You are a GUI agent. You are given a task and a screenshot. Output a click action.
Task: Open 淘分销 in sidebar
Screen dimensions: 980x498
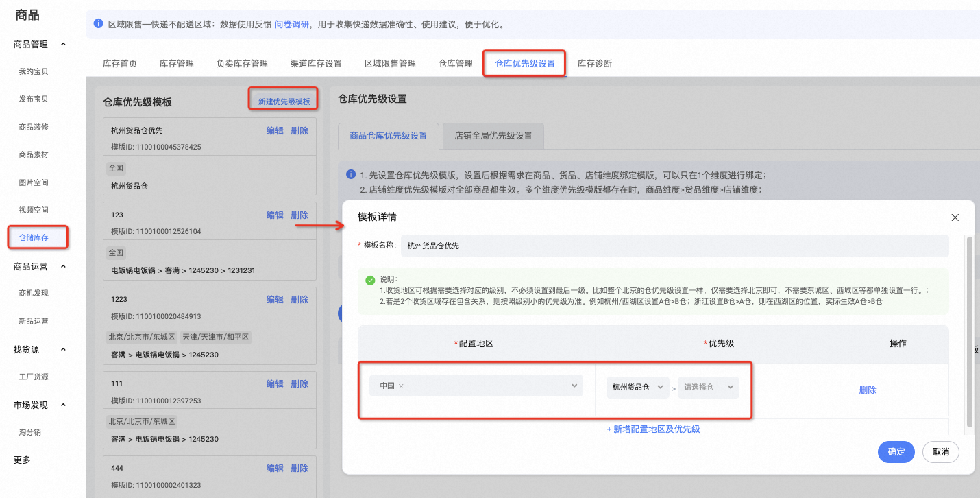30,432
